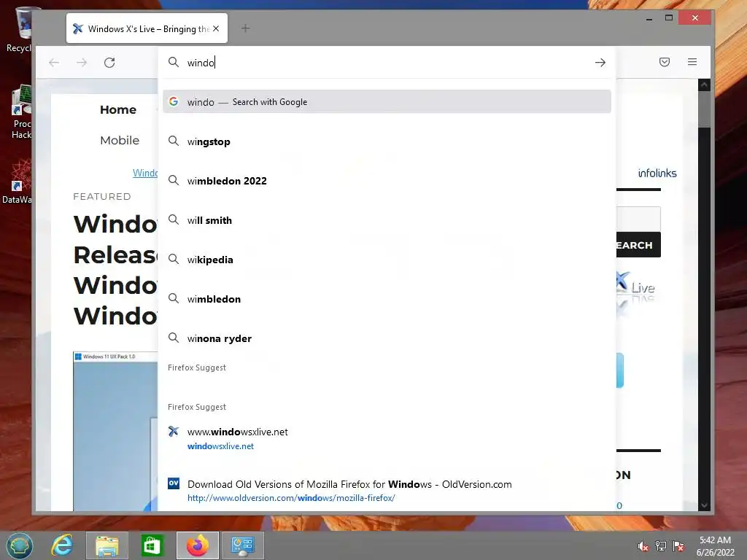Pick the 'winona ryder' search suggestion

pos(387,338)
